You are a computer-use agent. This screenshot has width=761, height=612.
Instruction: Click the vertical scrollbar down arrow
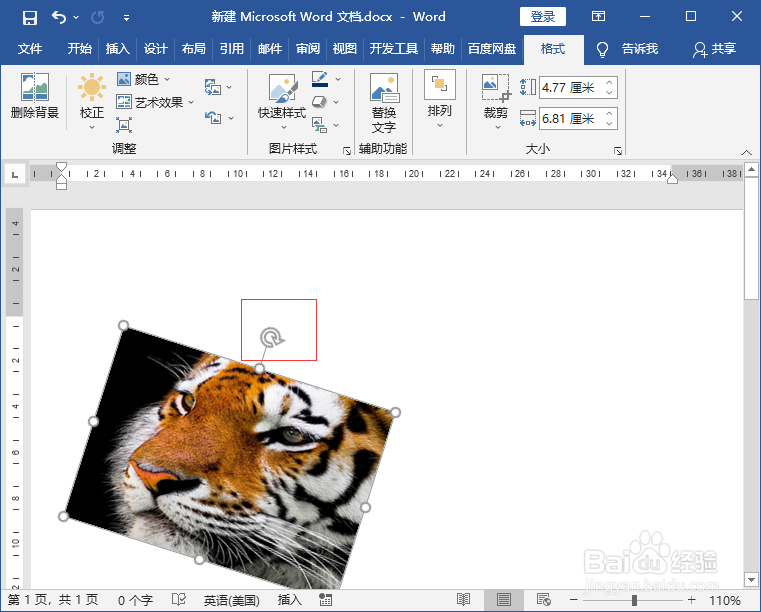pyautogui.click(x=751, y=579)
